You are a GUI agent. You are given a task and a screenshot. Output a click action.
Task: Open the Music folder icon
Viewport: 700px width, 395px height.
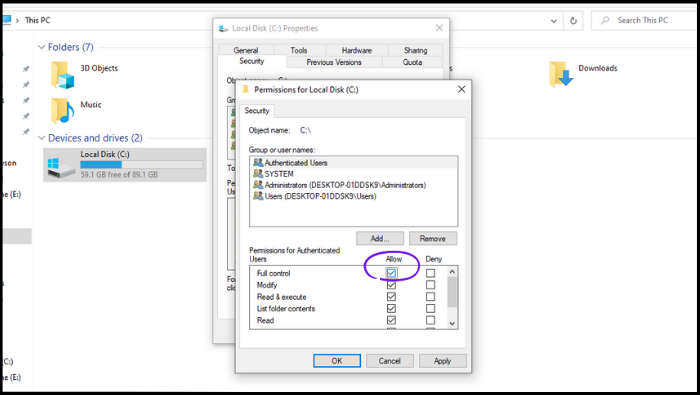[x=62, y=111]
